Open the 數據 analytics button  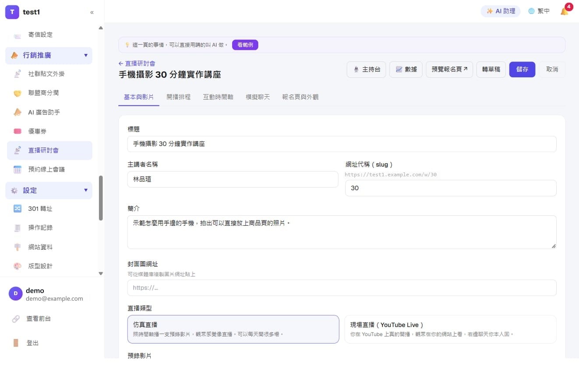[406, 70]
